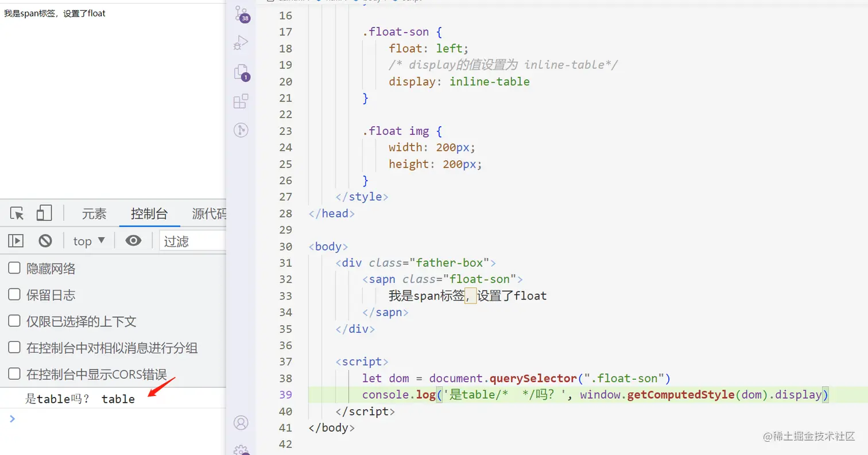Viewport: 868px width, 455px height.
Task: Click the console prompt chevron
Action: [x=13, y=419]
